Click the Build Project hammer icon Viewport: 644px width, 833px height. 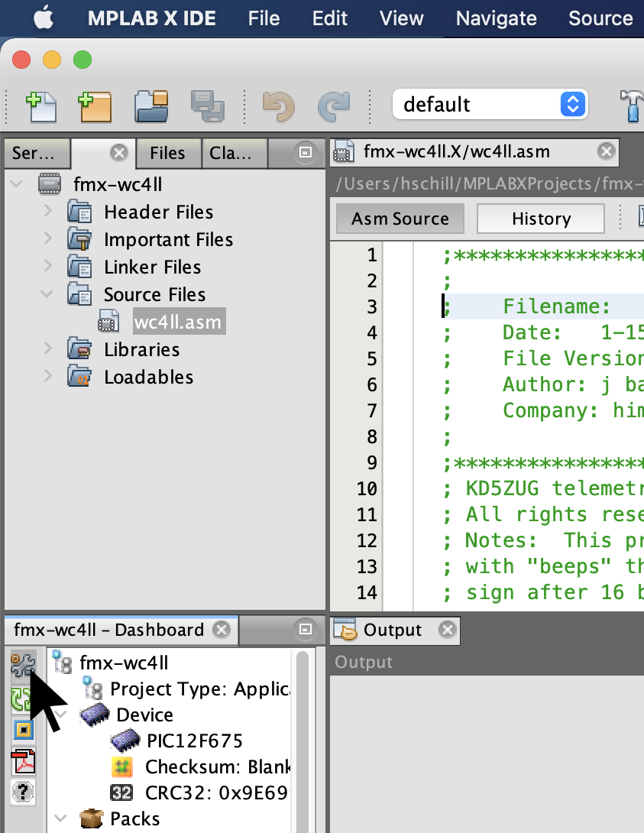coord(631,105)
